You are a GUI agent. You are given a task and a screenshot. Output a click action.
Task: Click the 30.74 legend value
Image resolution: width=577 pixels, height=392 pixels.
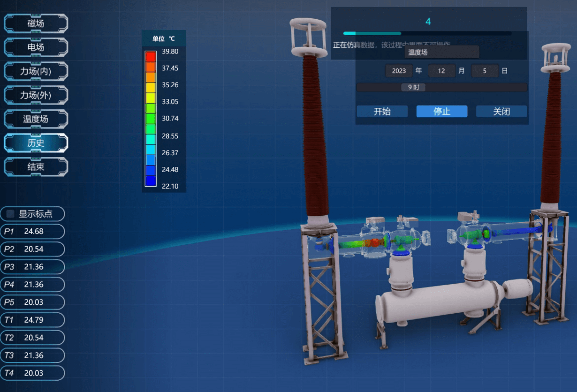[x=170, y=119]
